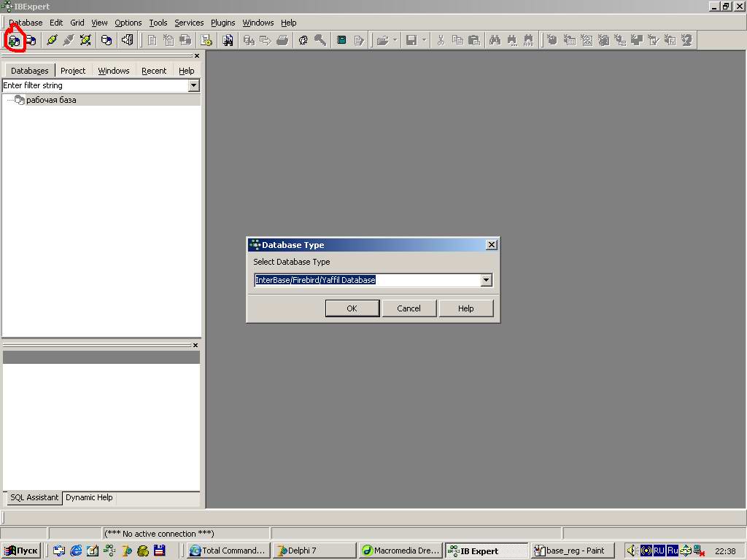The height and width of the screenshot is (560, 747).
Task: Click the New View toolbar icon
Action: click(587, 41)
